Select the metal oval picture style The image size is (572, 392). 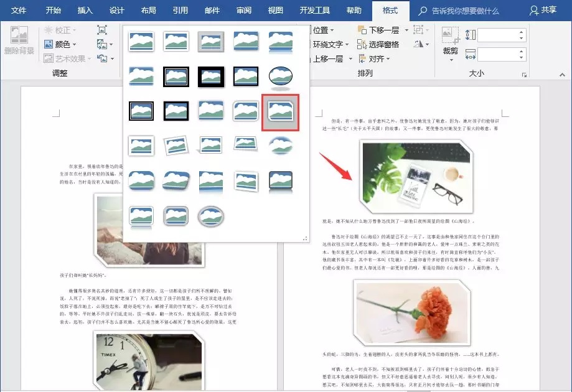tap(211, 216)
